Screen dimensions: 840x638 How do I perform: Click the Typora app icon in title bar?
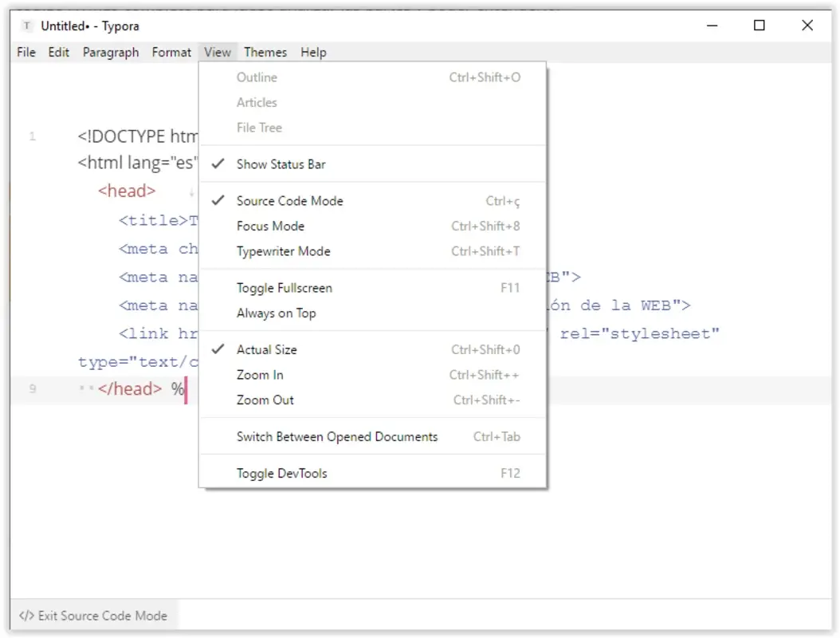[26, 26]
